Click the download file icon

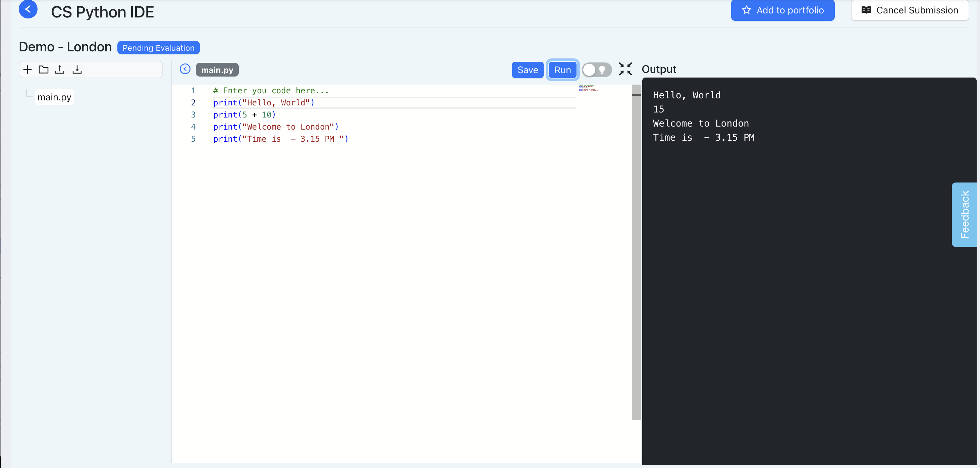pyautogui.click(x=77, y=69)
